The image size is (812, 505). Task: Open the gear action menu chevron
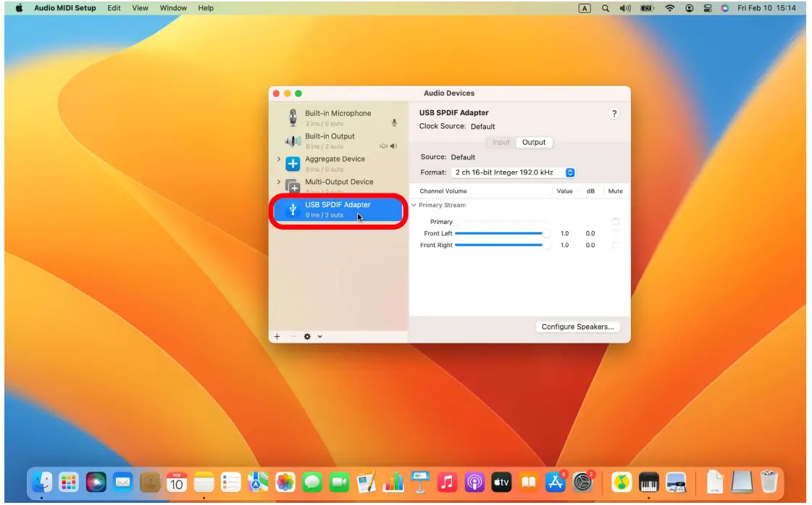[320, 337]
